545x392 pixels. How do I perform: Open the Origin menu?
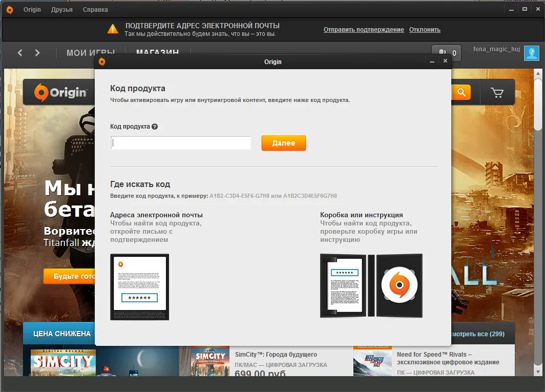click(x=32, y=10)
